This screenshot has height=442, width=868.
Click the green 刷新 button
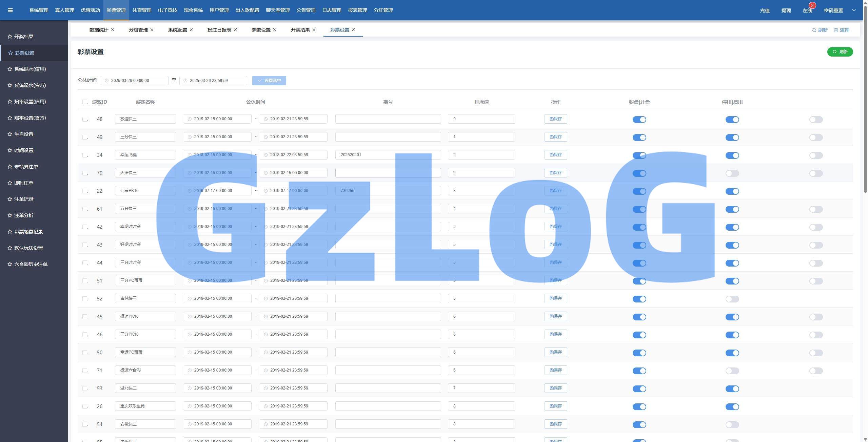click(840, 52)
